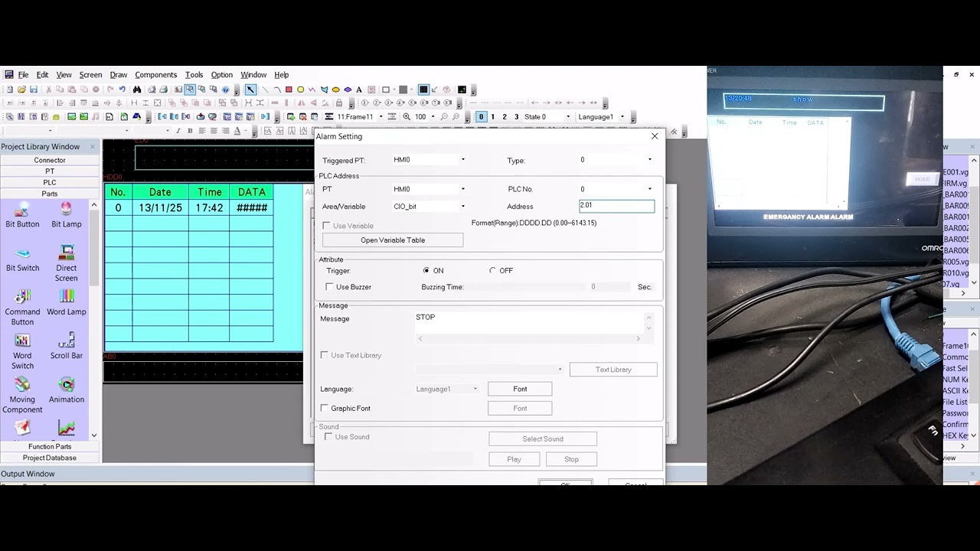
Task: Click the Select Sound button
Action: click(543, 439)
